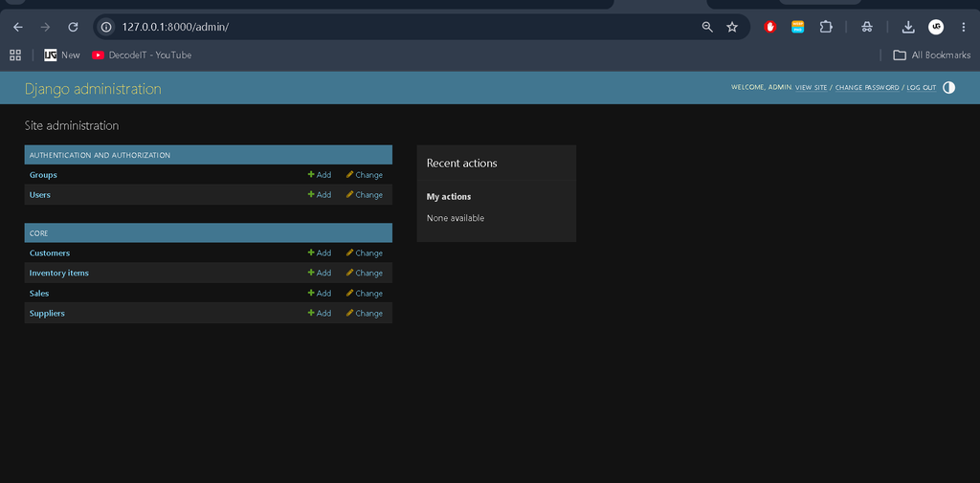Image resolution: width=980 pixels, height=483 pixels.
Task: Open the All Bookmarks folder
Action: 931,55
